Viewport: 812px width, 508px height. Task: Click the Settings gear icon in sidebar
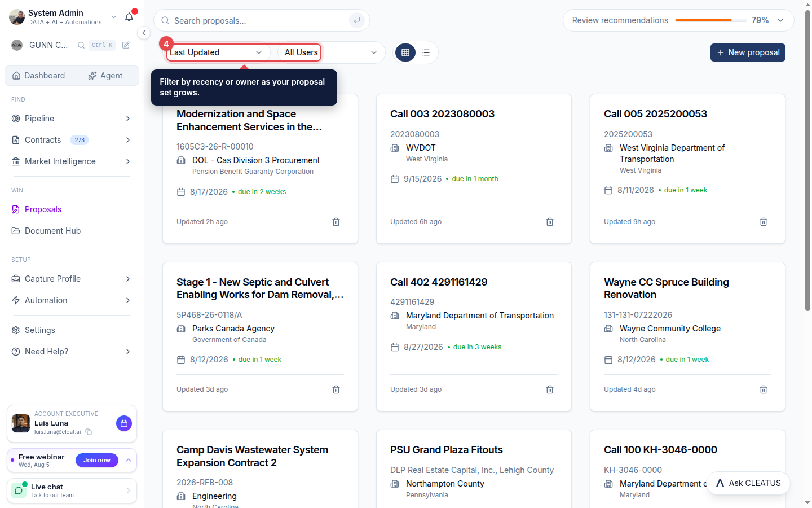[16, 330]
